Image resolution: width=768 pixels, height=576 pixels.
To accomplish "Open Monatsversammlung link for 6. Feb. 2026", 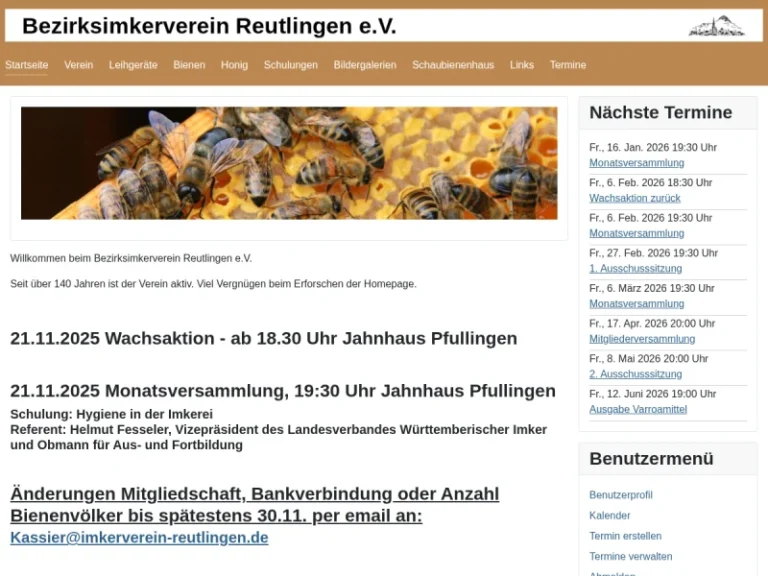I will pos(637,233).
